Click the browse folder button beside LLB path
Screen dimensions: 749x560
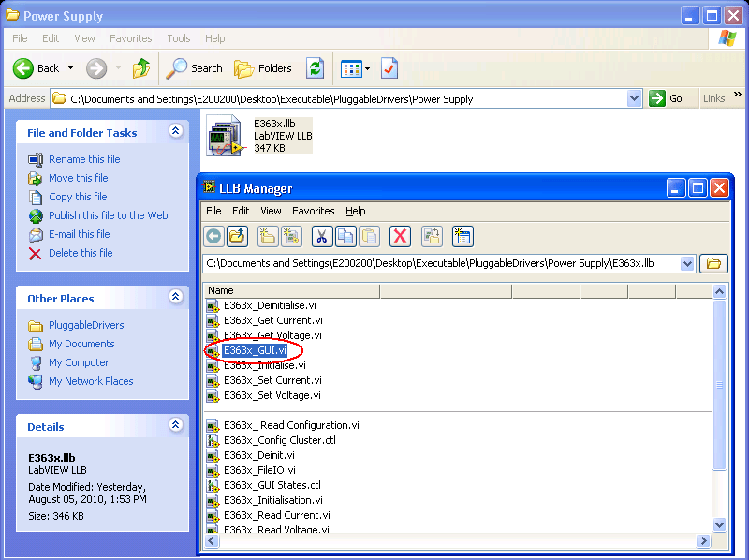(713, 263)
